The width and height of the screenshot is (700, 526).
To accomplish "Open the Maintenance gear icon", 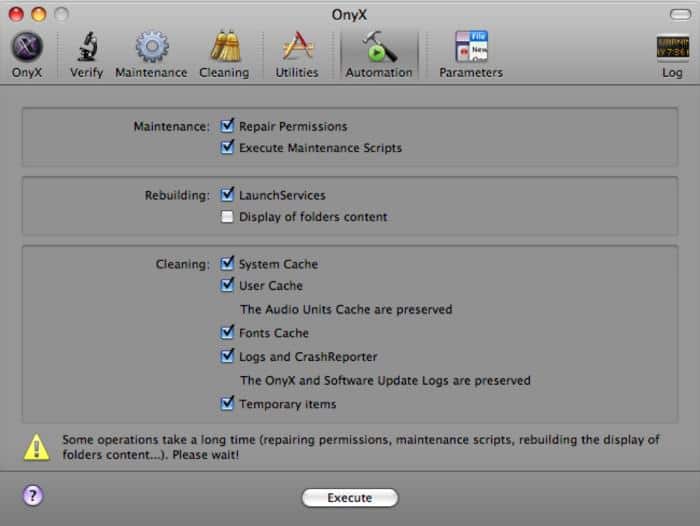I will 151,48.
